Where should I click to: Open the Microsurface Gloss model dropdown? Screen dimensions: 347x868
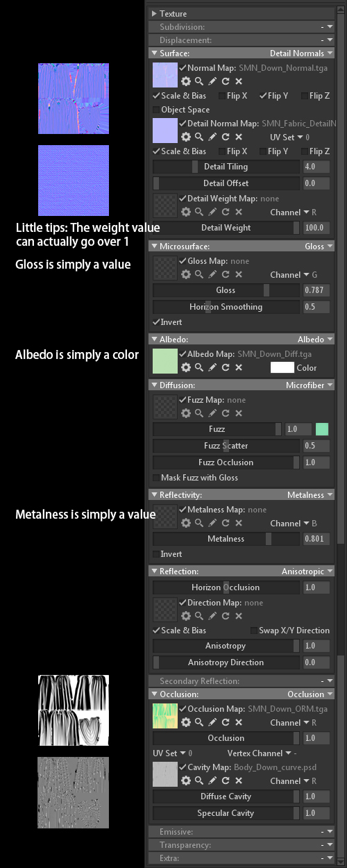click(x=319, y=247)
